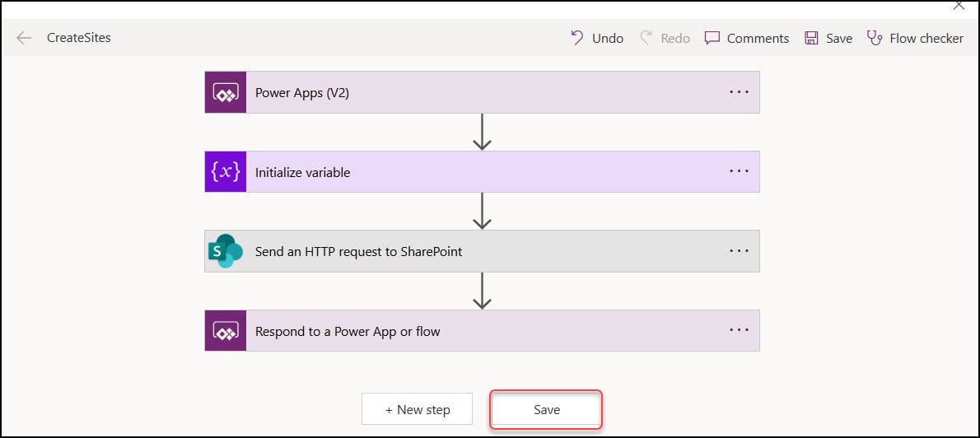Click the Respond to a Power App icon

[x=226, y=330]
